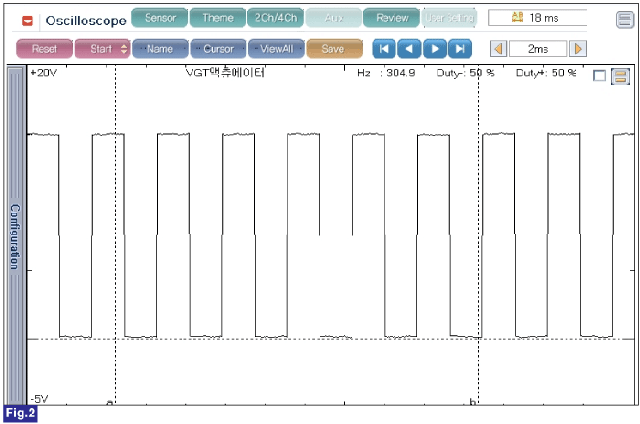Decrease time base with left arrow

click(498, 49)
